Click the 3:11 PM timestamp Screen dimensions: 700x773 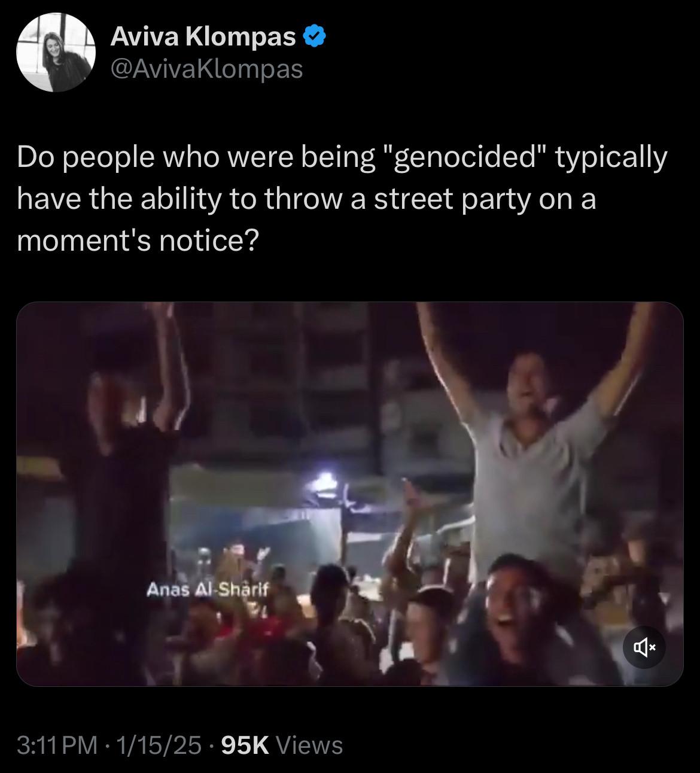click(57, 745)
